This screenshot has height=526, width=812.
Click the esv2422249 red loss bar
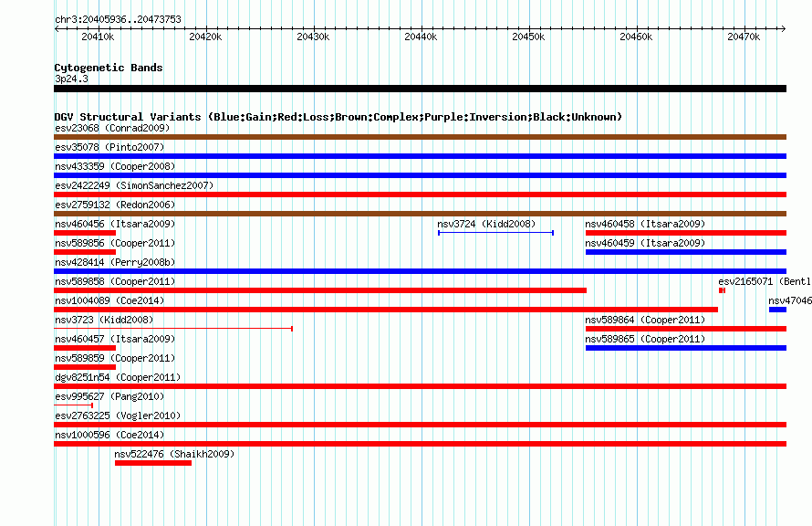click(x=420, y=195)
